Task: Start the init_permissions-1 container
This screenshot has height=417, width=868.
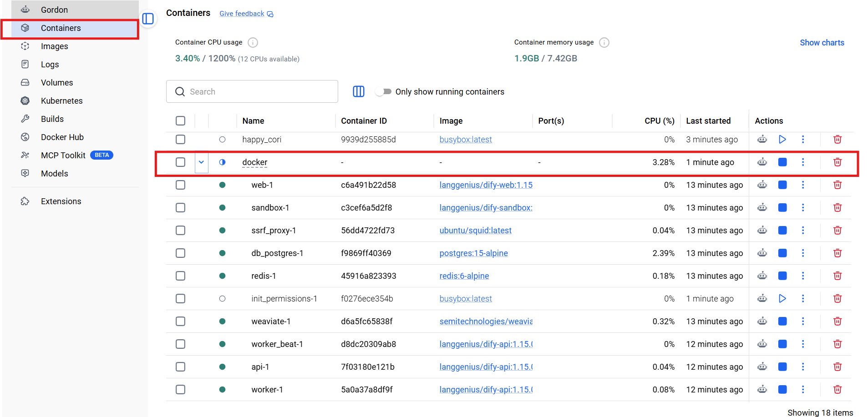Action: 782,298
